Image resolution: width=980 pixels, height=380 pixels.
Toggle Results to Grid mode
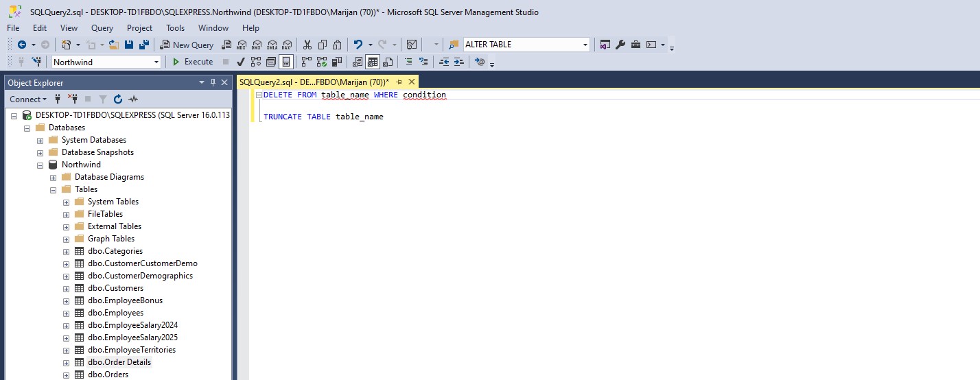coord(372,62)
